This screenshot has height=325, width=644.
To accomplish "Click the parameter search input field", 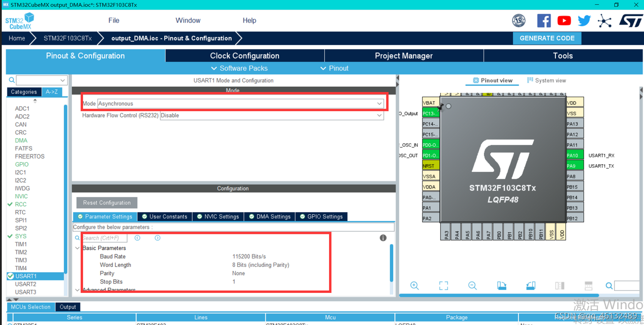I will coord(104,238).
